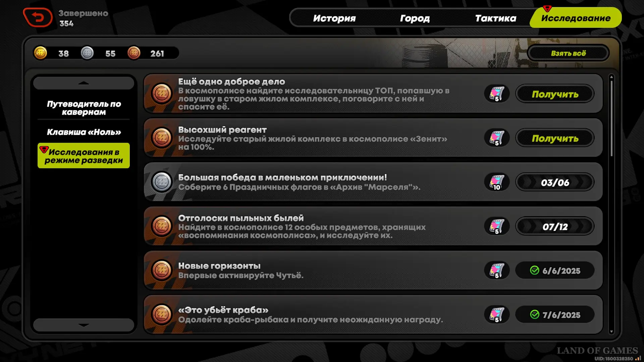Click the 07/12 progress indicator
Viewport: 644px width, 362px height.
click(x=555, y=227)
